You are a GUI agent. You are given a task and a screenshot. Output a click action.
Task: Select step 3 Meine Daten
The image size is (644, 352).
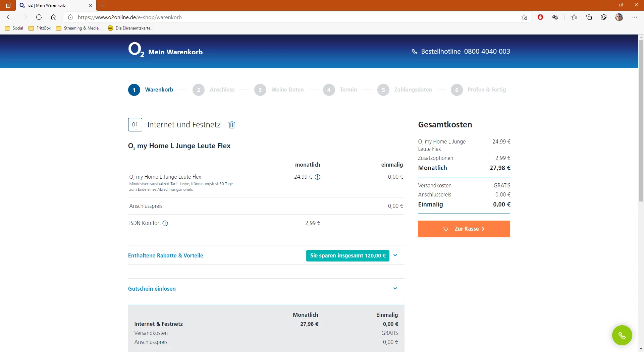pos(279,90)
